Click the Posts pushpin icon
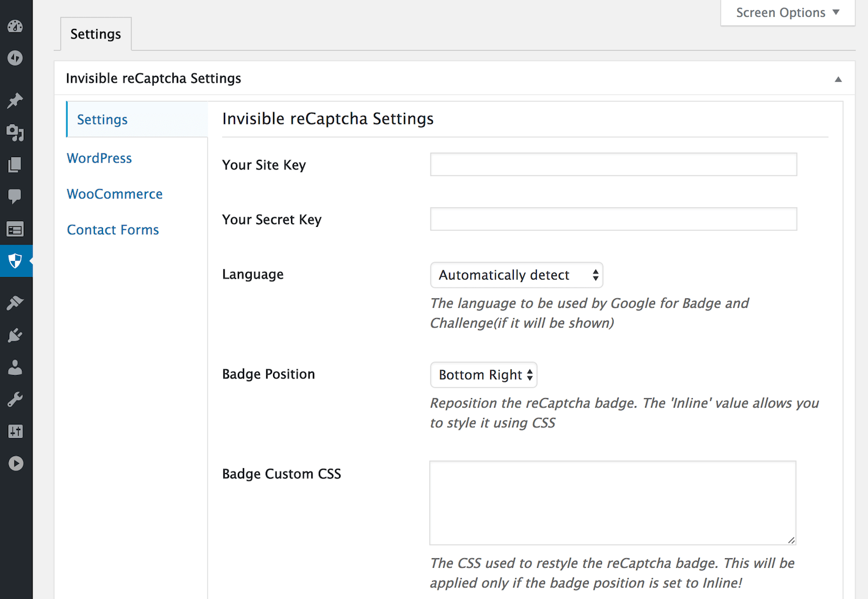Viewport: 868px width, 599px height. (15, 101)
